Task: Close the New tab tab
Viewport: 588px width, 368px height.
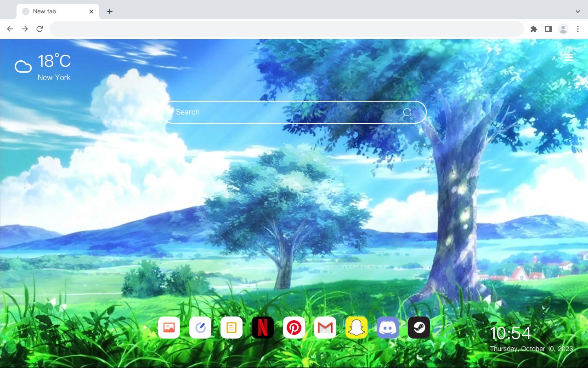Action: tap(91, 11)
